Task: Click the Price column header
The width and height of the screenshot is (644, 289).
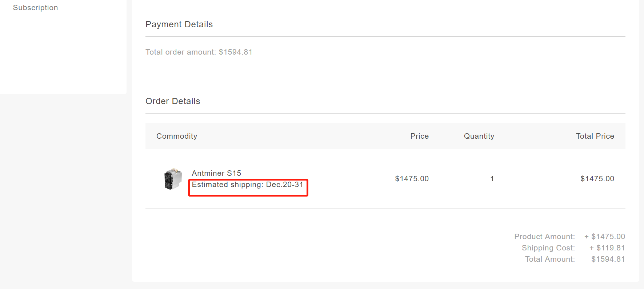Action: click(420, 136)
